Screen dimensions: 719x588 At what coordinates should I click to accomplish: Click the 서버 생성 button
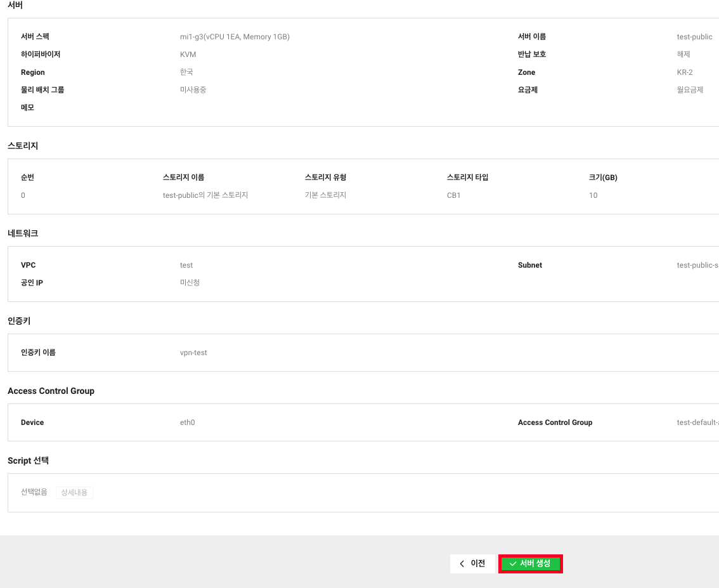(x=531, y=563)
